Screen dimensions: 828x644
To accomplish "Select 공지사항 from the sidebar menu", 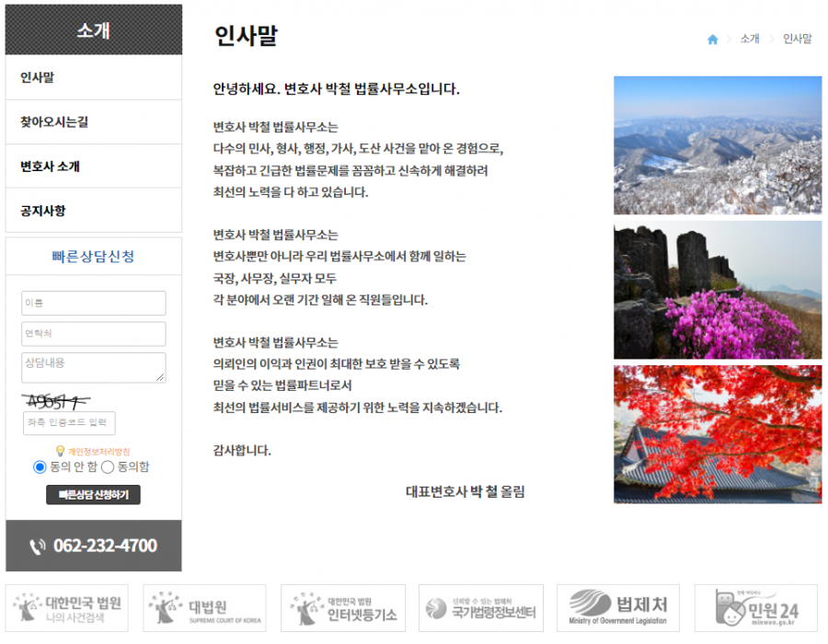I will click(43, 211).
